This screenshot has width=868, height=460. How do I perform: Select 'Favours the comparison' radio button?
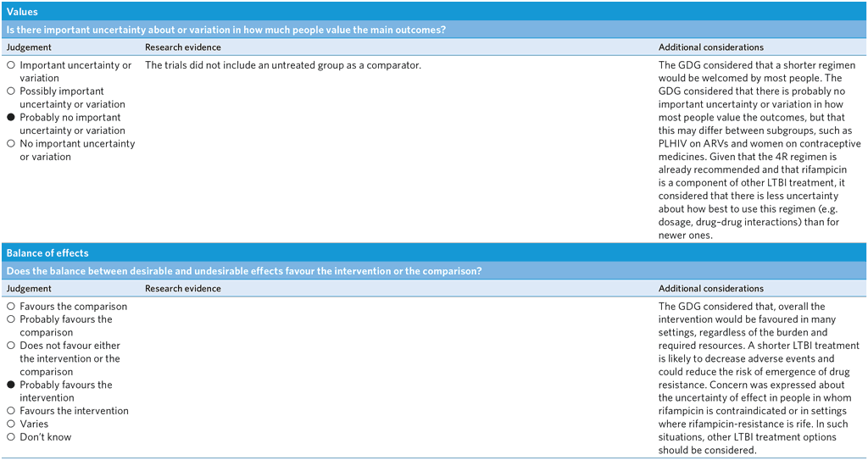pos(11,307)
